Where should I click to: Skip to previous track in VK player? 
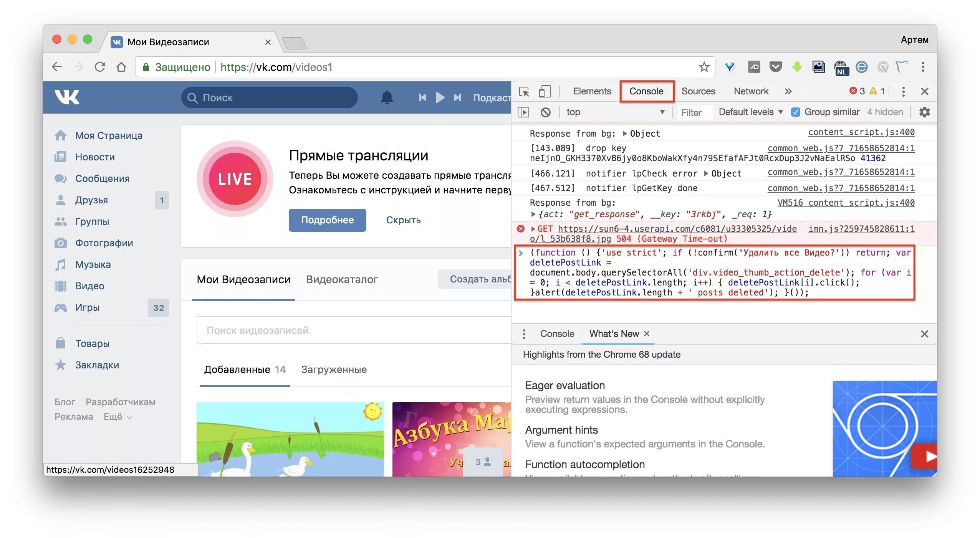pyautogui.click(x=422, y=97)
